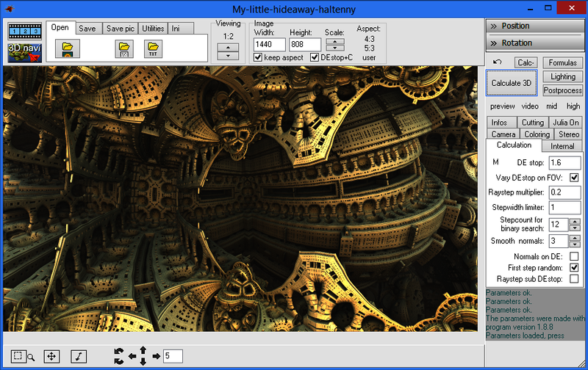Open the Postprocess window
The image size is (588, 370).
tap(562, 90)
